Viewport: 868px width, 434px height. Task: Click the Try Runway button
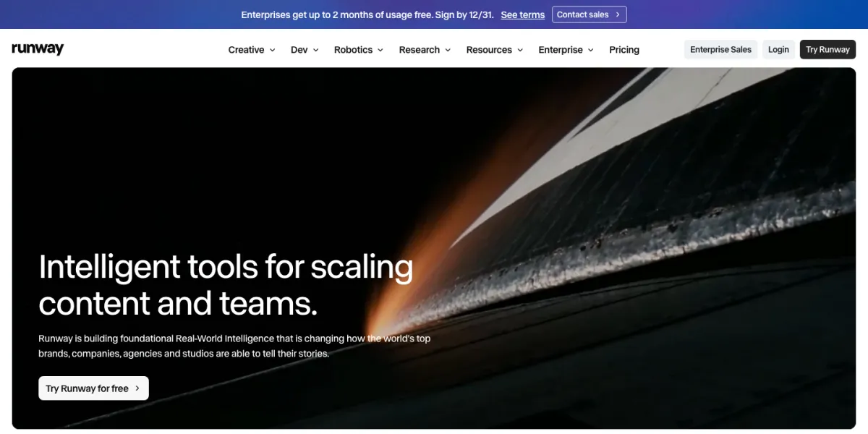click(x=827, y=49)
